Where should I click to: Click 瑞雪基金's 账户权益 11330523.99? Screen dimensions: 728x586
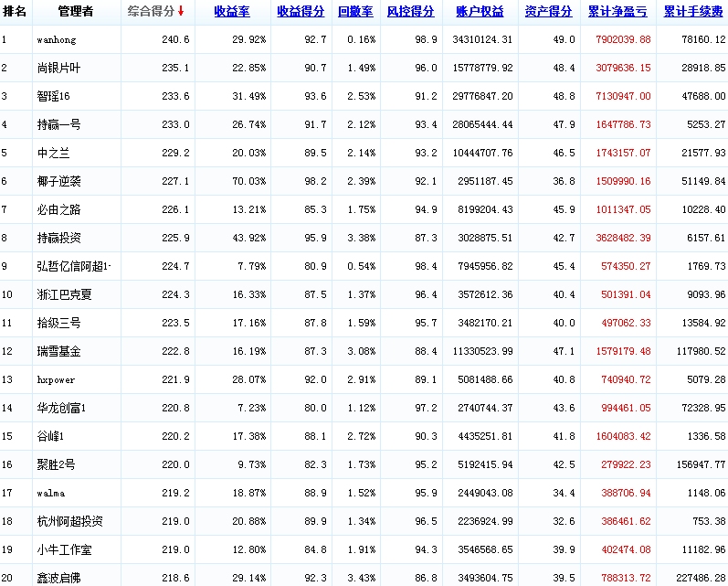click(x=482, y=351)
